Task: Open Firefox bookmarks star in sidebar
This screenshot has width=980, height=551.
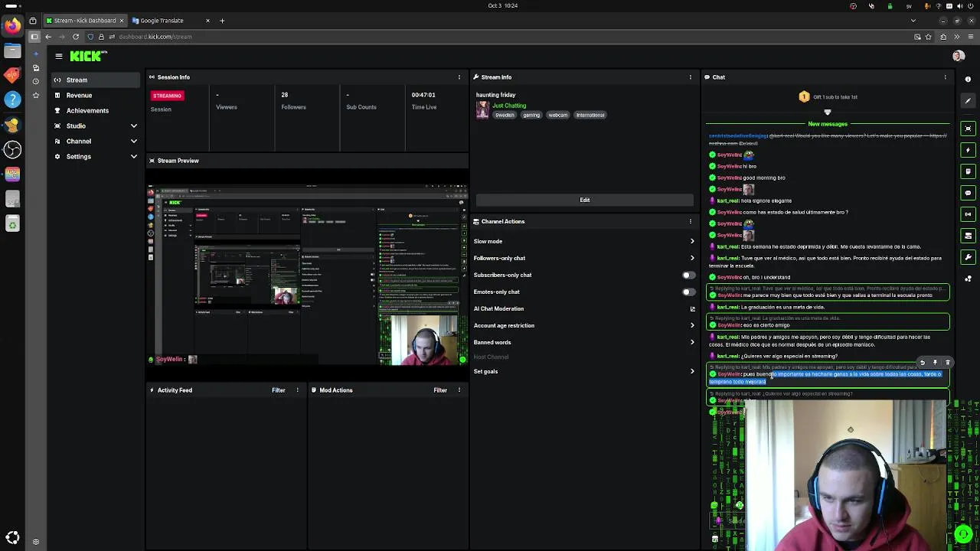Action: coord(35,95)
